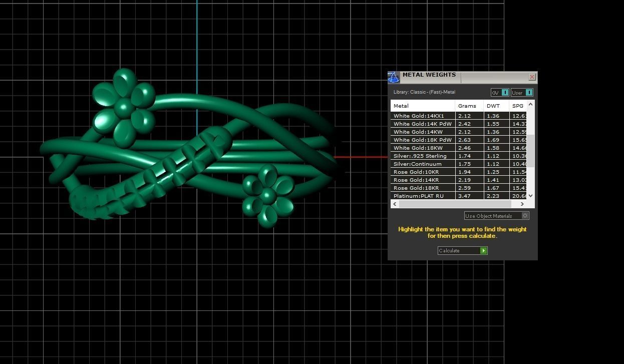Click the horizontal scroll left arrow
624x364 pixels.
point(395,204)
